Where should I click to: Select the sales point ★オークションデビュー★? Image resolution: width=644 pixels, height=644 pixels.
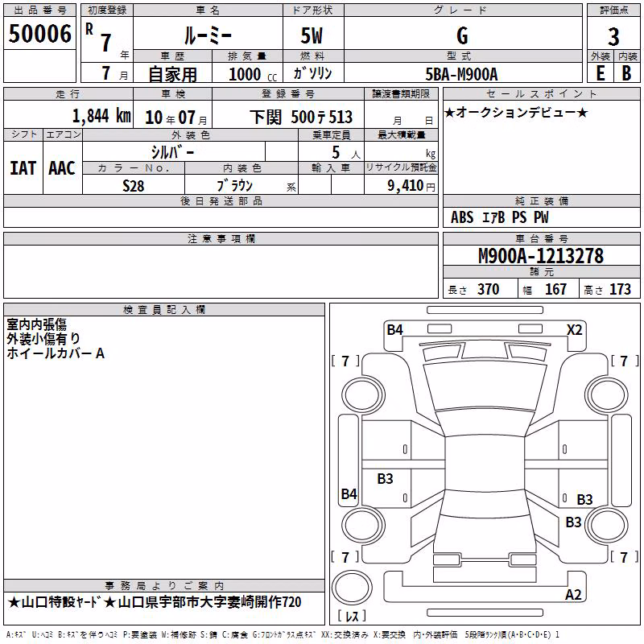516,112
